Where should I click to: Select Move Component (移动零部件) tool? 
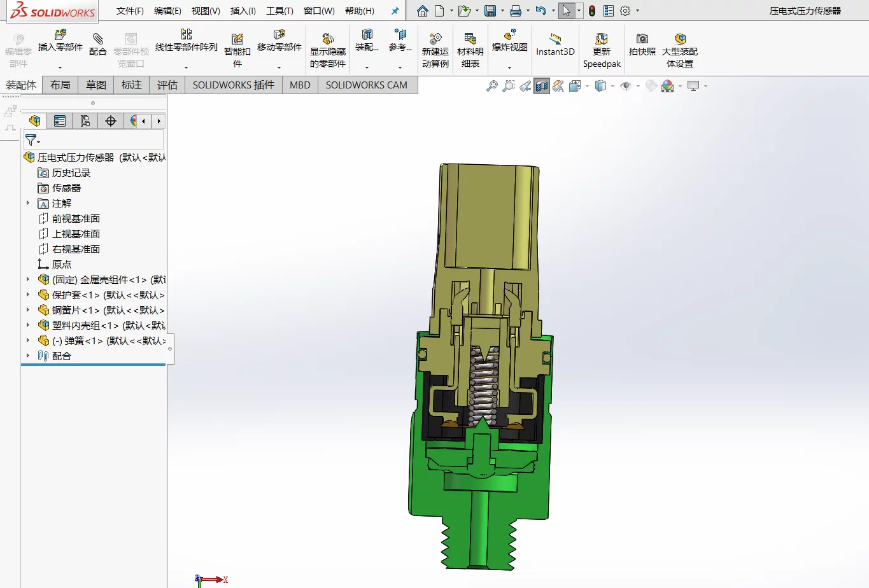click(x=279, y=41)
